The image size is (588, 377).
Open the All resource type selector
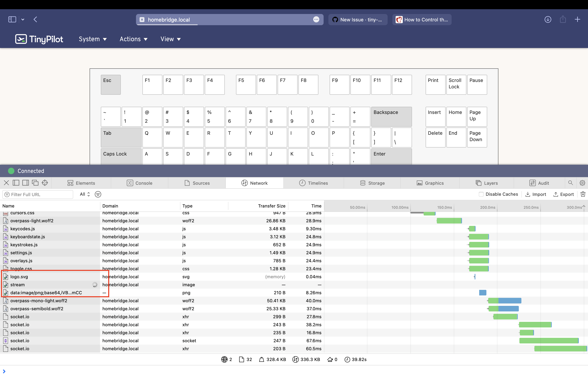tap(85, 194)
